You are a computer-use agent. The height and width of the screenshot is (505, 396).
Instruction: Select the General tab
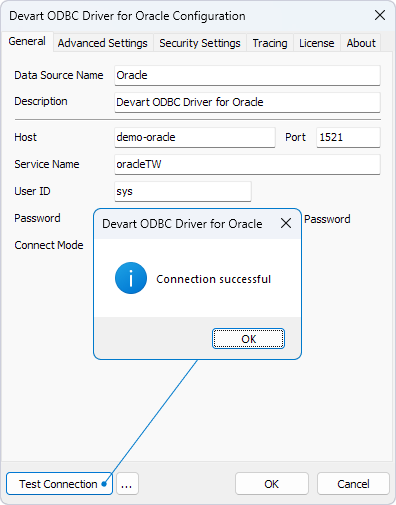coord(27,41)
